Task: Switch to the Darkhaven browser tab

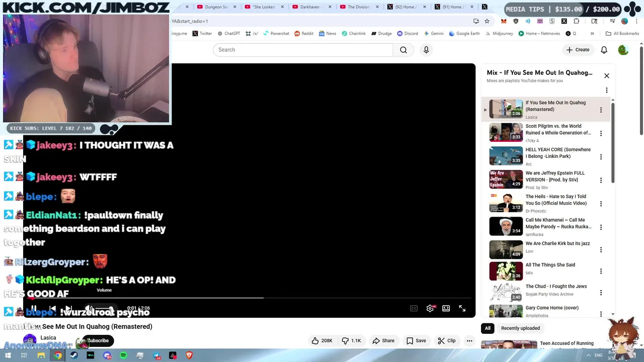Action: 312,7
